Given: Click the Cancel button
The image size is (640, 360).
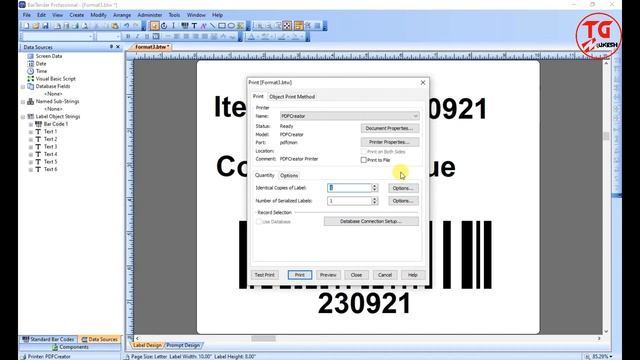Looking at the screenshot, I should click(x=385, y=275).
